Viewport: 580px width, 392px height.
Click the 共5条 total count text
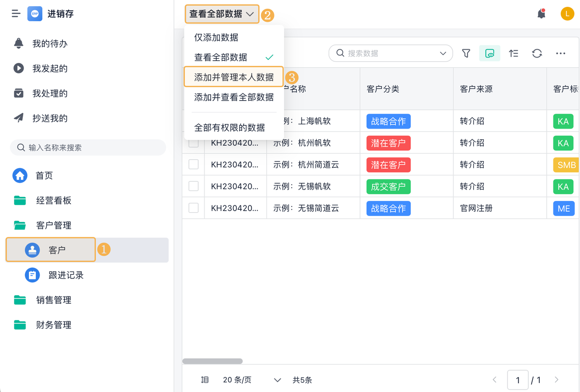click(302, 380)
